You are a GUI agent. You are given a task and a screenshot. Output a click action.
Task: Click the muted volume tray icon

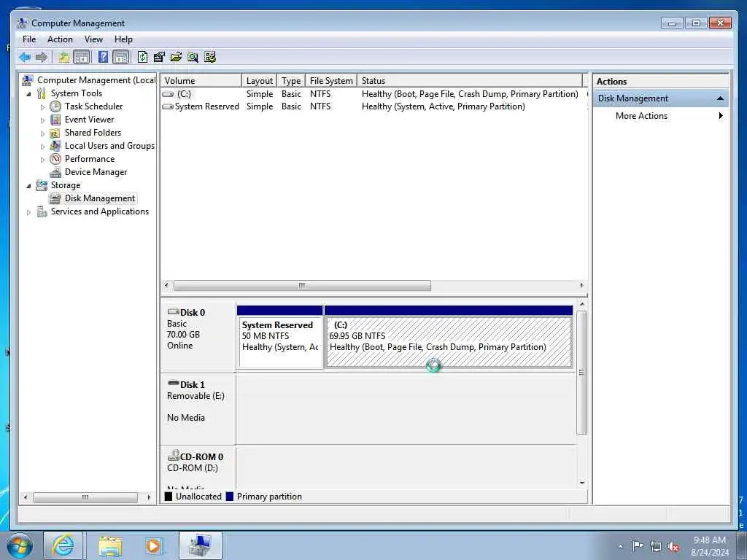673,547
